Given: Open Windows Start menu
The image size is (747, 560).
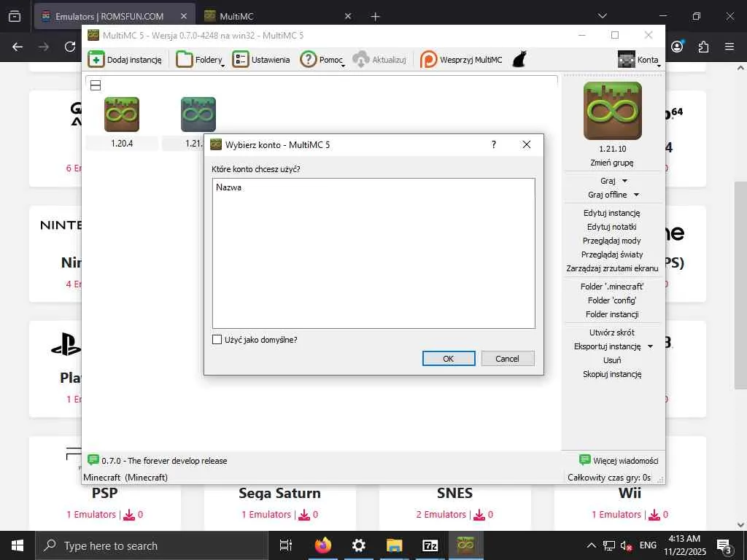Looking at the screenshot, I should 18,545.
